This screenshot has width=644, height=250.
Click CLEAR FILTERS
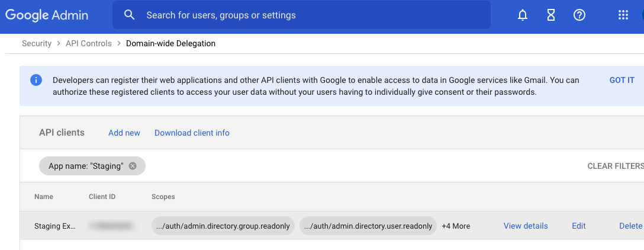click(x=615, y=166)
